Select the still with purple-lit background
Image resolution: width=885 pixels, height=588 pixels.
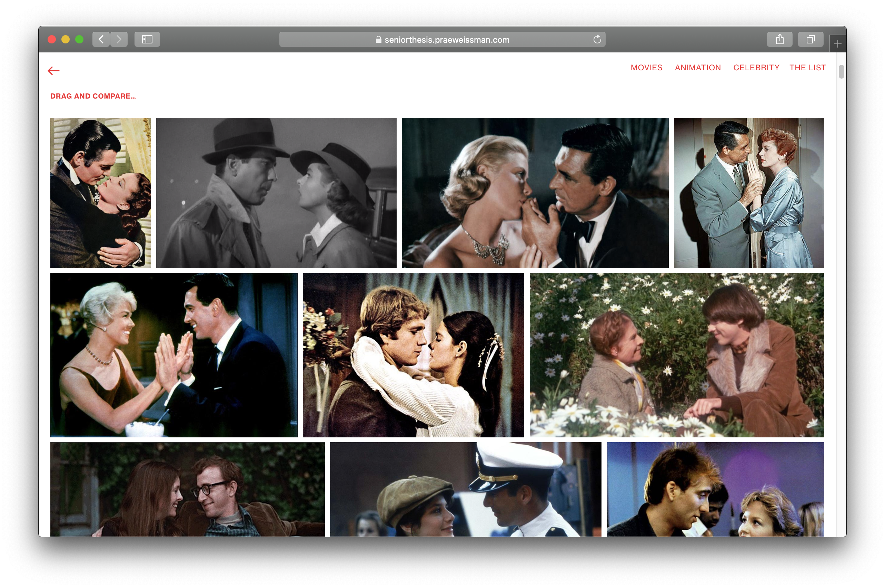[715, 489]
